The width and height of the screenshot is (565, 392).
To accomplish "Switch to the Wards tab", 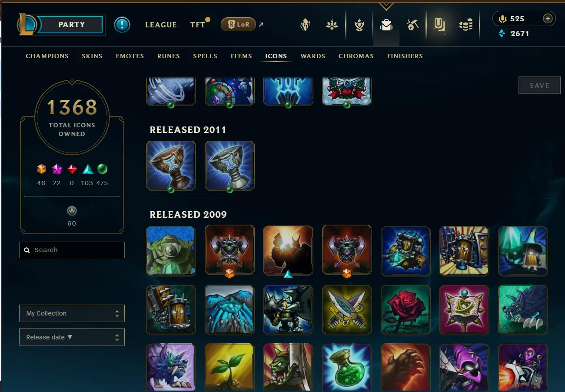I will (x=313, y=56).
